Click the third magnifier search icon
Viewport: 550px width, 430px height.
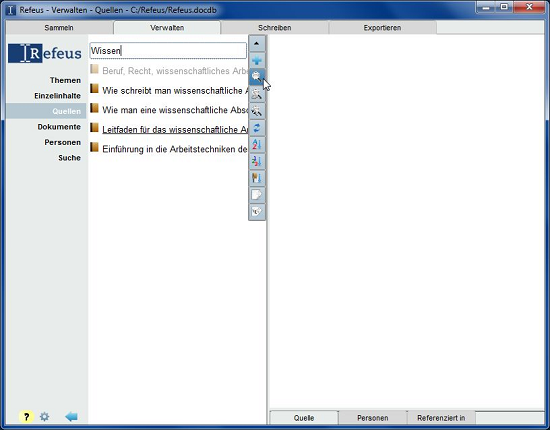256,111
